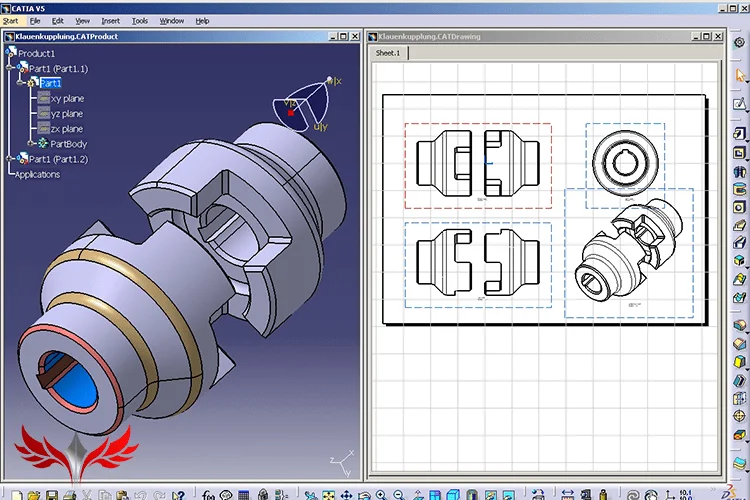Viewport: 750px width, 500px height.
Task: Click the Zoom In magnifier icon
Action: pos(381,495)
